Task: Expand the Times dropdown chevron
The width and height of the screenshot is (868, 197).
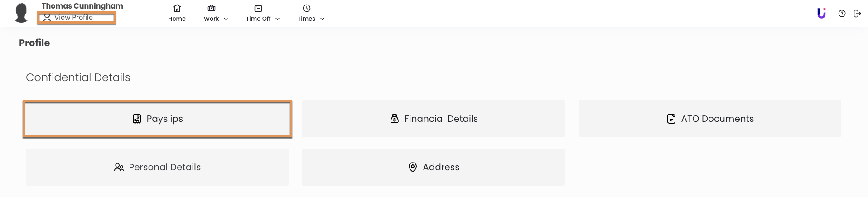Action: [x=323, y=19]
